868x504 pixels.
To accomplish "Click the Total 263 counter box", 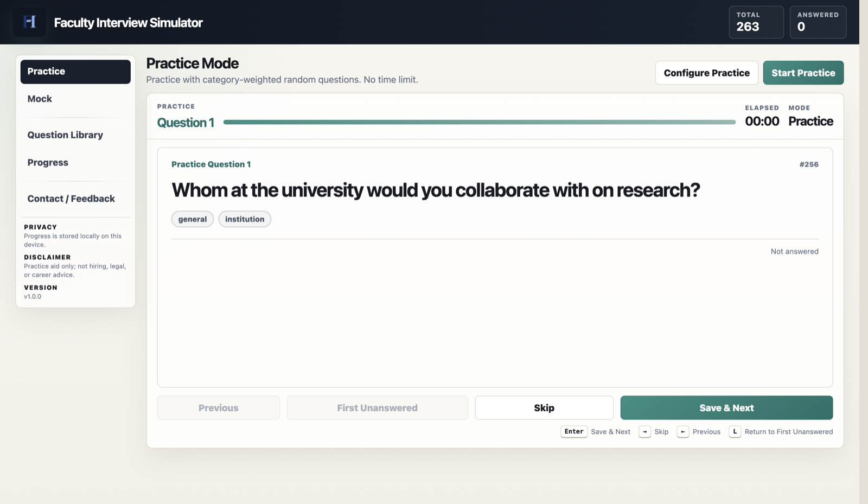I will (756, 22).
